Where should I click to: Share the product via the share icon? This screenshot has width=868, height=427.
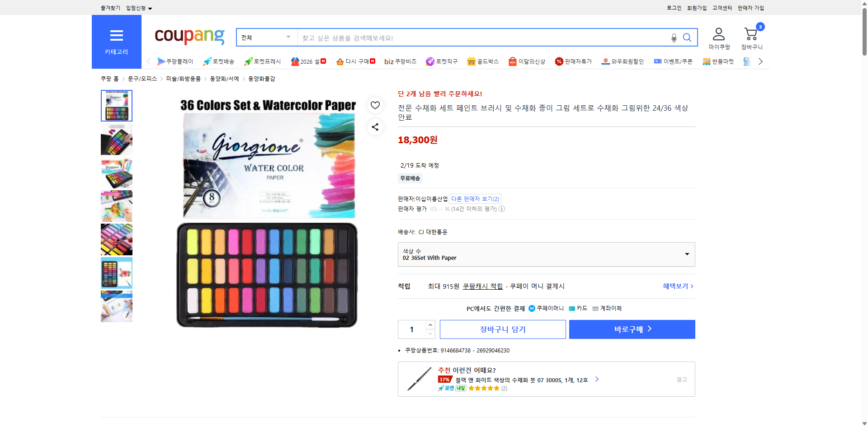375,127
